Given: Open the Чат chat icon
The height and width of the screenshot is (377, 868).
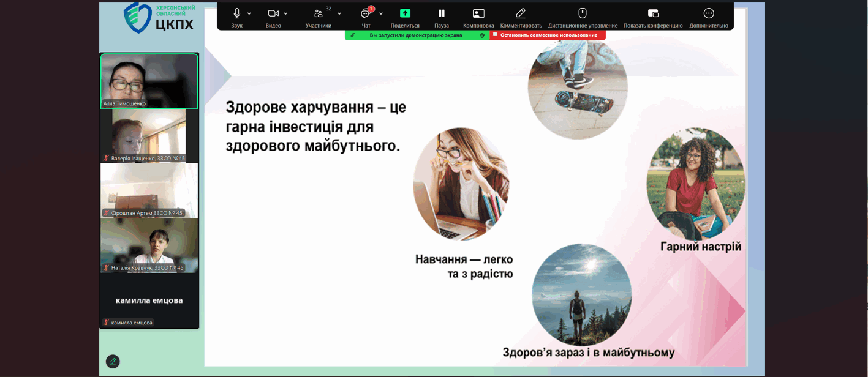Looking at the screenshot, I should [x=366, y=13].
